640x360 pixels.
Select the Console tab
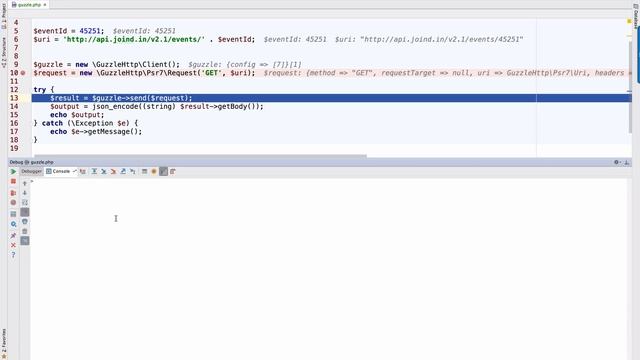click(x=61, y=171)
